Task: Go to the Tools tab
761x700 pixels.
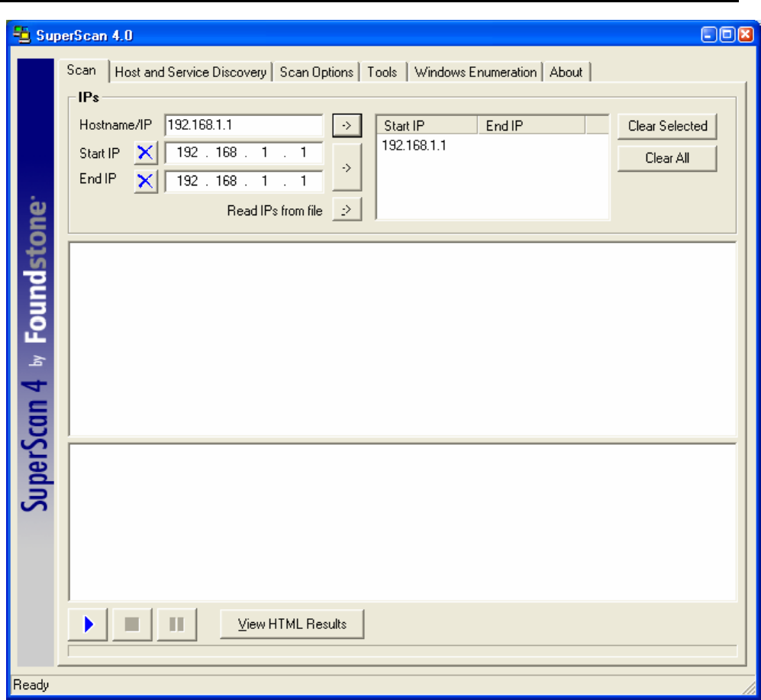Action: point(382,73)
